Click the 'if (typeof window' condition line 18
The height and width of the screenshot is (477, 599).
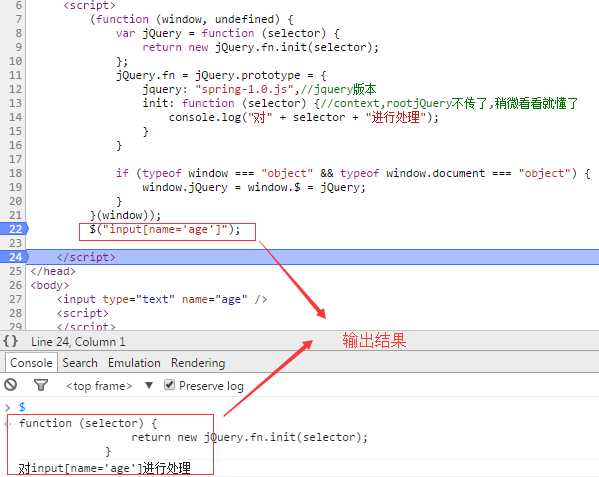pos(353,173)
